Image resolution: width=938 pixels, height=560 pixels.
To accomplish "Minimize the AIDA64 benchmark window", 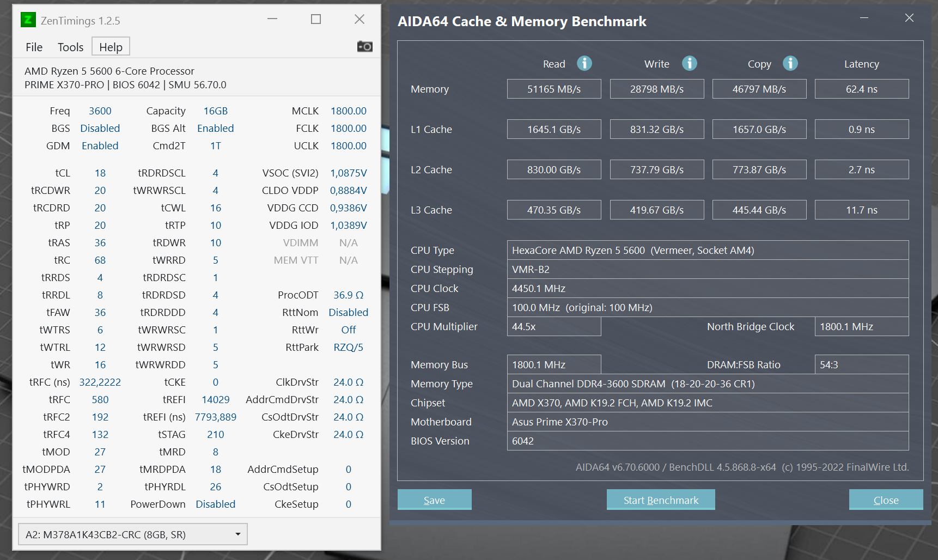I will [x=864, y=18].
